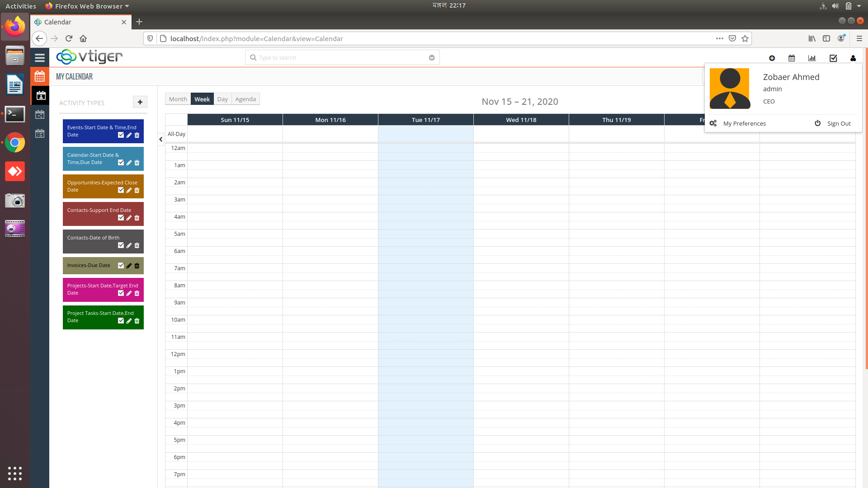Edit Opportunities-Expected Close Date color
Screen dimensions: 868x488
pyautogui.click(x=129, y=190)
